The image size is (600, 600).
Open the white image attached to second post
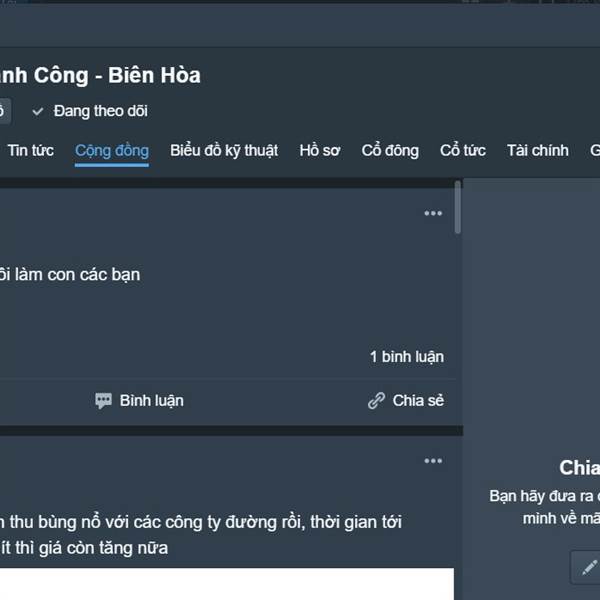pos(227,584)
